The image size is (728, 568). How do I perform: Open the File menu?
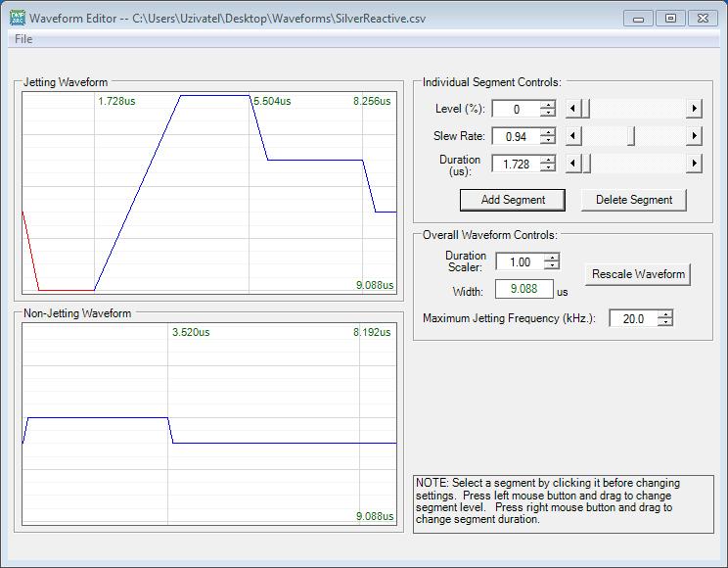[x=23, y=39]
